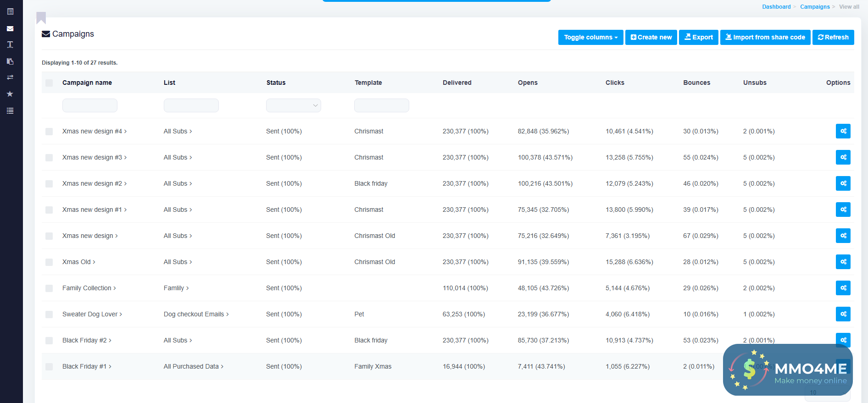Open options gear for Xmas new design #4
Viewport: 868px width, 403px height.
843,131
